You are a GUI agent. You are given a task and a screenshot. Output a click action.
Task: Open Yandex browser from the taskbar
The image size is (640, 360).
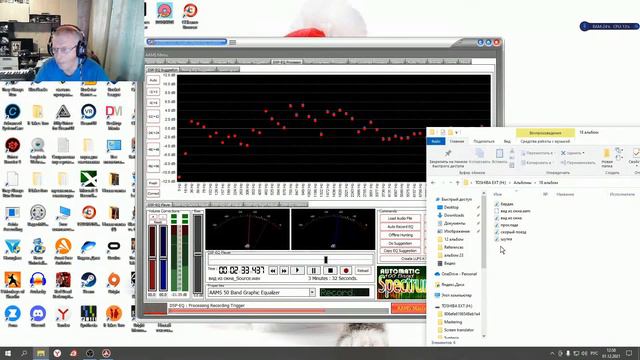(57, 353)
